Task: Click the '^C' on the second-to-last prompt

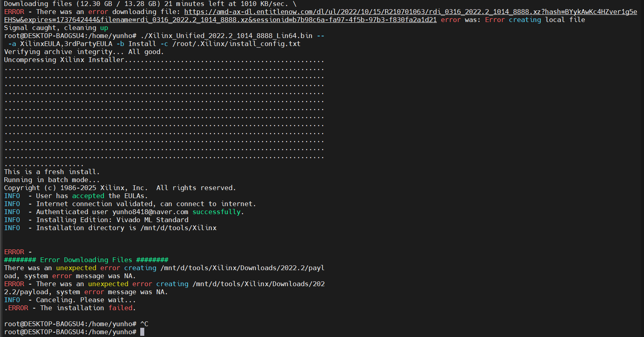Action: [144, 324]
